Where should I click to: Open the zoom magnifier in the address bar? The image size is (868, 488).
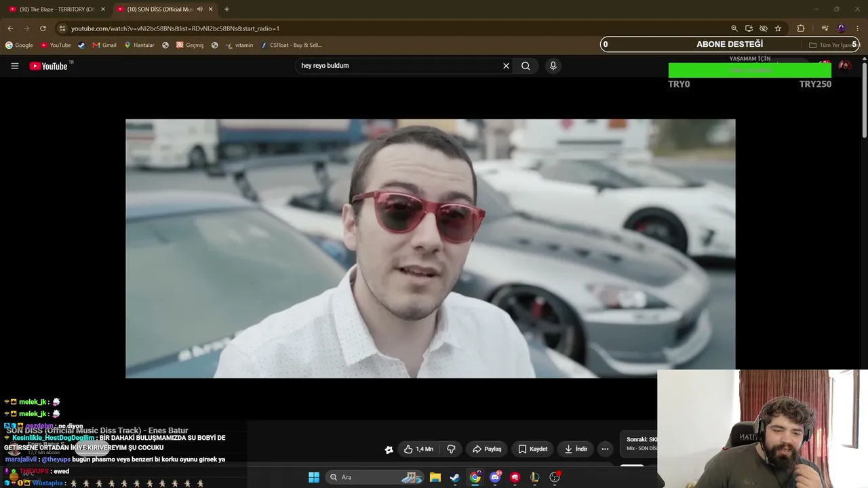(734, 28)
